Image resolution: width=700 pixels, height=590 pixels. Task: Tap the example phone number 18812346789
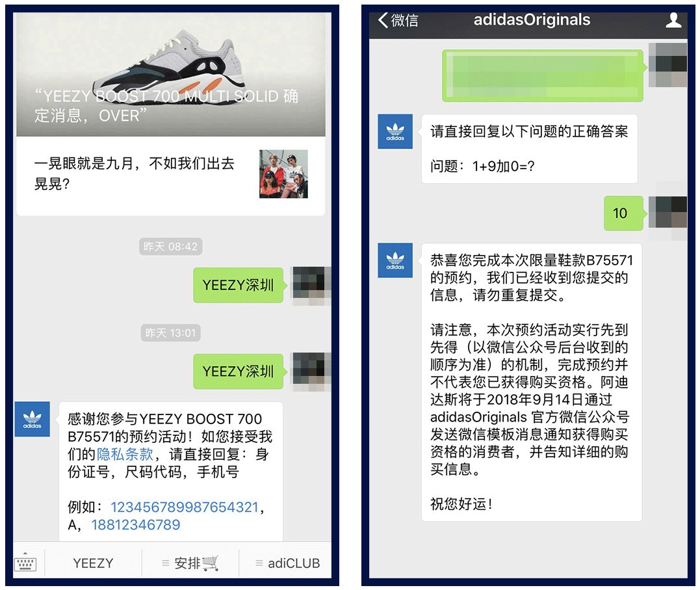[136, 525]
